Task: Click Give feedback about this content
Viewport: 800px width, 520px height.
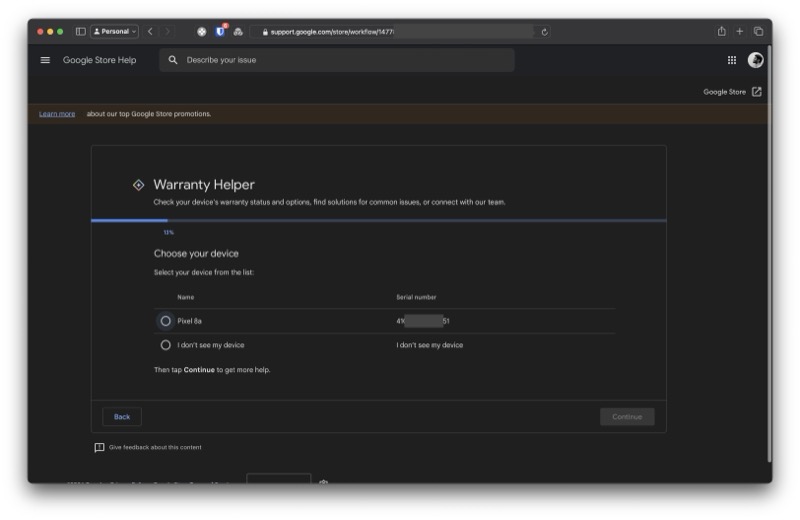Action: tap(155, 448)
